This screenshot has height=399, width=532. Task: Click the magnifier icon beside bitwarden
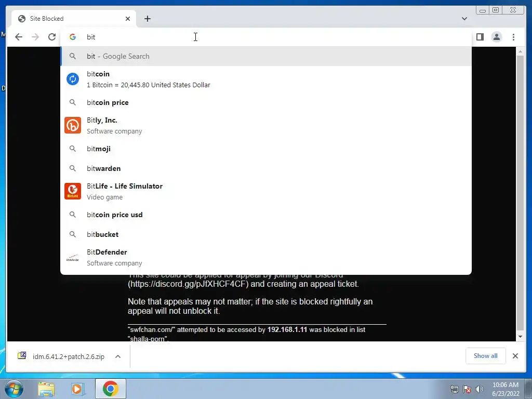(x=73, y=168)
